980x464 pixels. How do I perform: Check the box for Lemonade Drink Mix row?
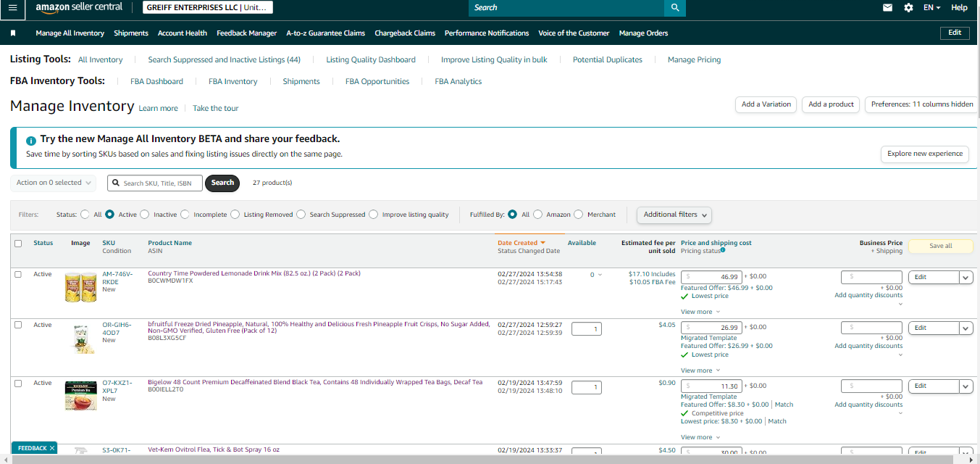tap(18, 274)
